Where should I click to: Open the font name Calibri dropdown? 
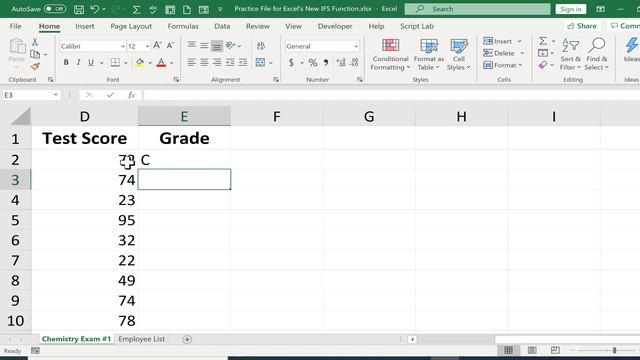[x=122, y=46]
